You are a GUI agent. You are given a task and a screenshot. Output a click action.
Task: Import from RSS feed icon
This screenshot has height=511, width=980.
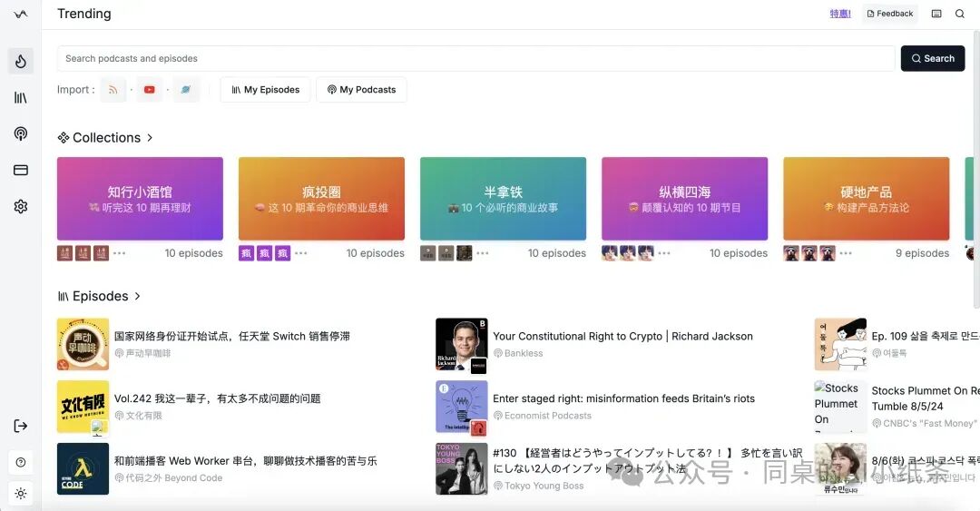click(x=113, y=90)
